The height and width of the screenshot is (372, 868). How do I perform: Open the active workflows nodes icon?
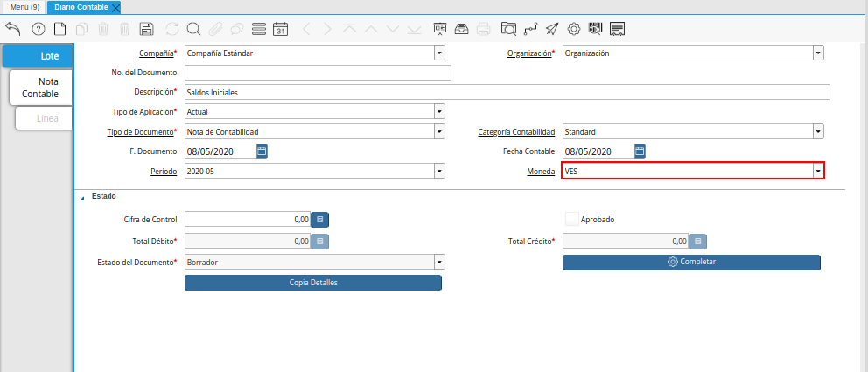point(531,29)
